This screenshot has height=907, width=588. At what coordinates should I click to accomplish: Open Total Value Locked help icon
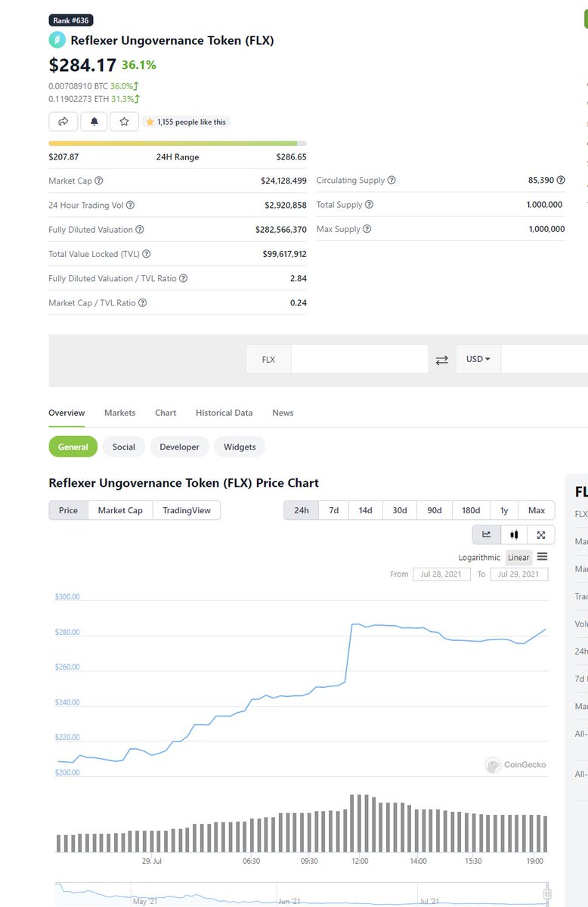pyautogui.click(x=147, y=254)
